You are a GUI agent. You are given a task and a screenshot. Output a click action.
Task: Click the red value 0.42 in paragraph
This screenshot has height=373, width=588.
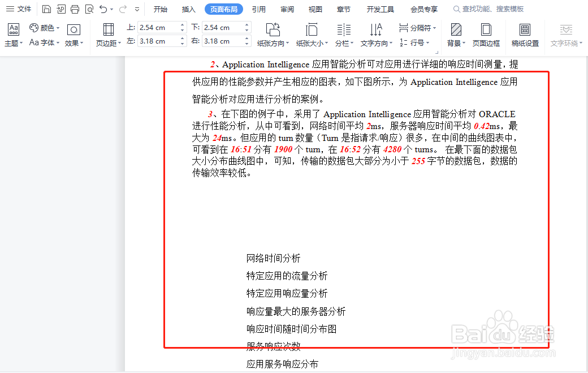[x=482, y=126]
